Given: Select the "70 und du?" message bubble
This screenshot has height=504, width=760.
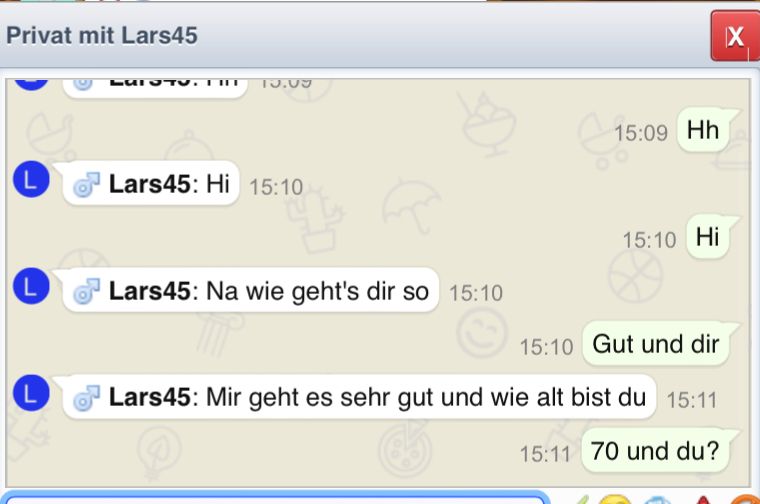Looking at the screenshot, I should 655,451.
